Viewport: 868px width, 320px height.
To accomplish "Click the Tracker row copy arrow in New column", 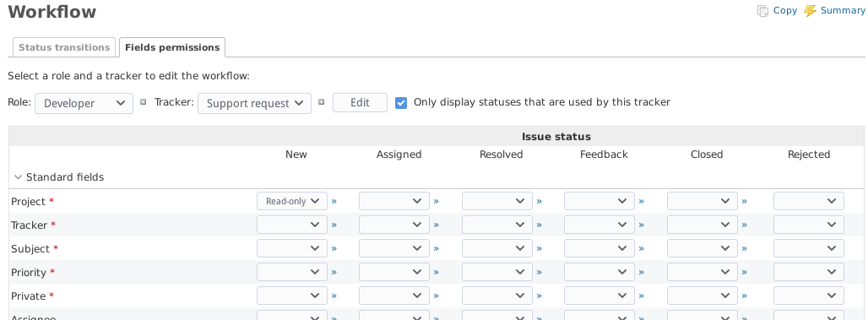I will 334,225.
